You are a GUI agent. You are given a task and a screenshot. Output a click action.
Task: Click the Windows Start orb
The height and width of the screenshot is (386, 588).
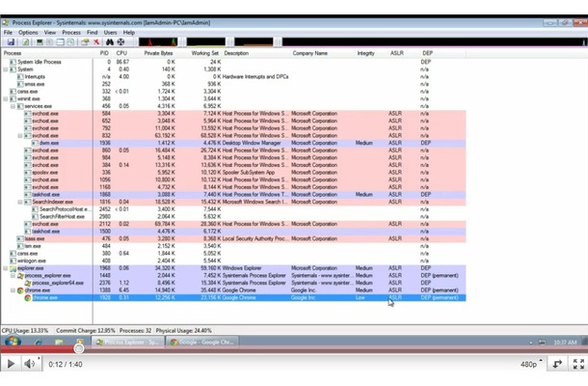pyautogui.click(x=13, y=342)
